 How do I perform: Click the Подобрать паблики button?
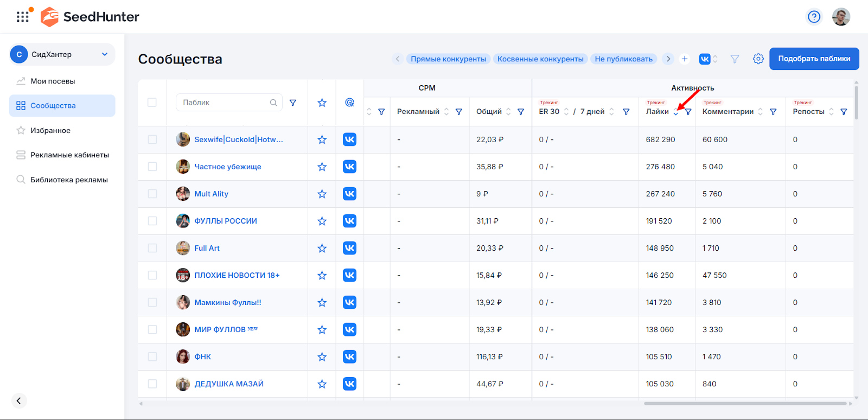click(x=814, y=59)
